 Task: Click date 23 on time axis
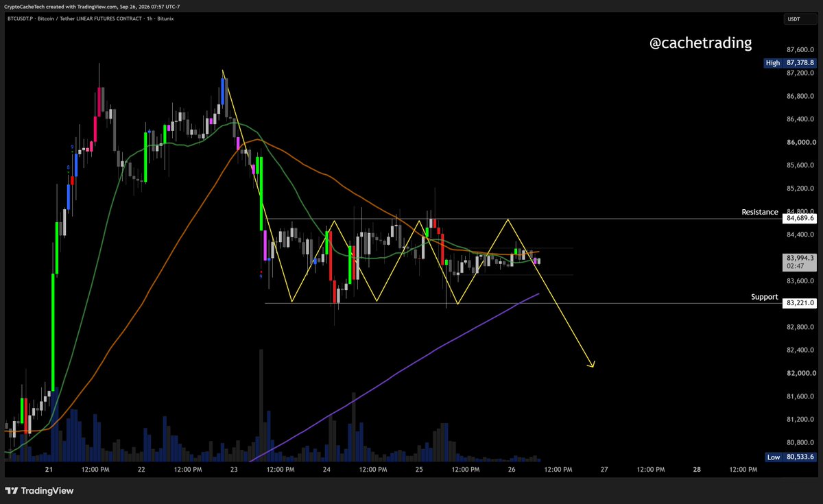(234, 470)
